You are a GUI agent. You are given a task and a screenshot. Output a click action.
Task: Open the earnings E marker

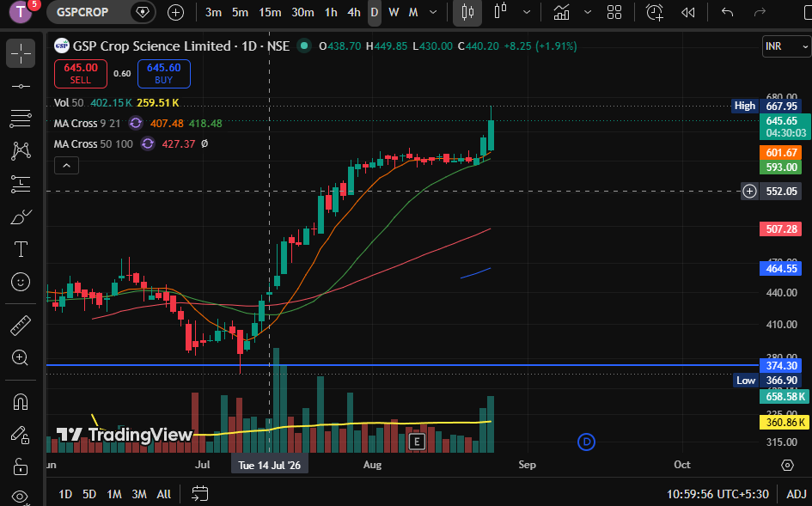click(417, 442)
